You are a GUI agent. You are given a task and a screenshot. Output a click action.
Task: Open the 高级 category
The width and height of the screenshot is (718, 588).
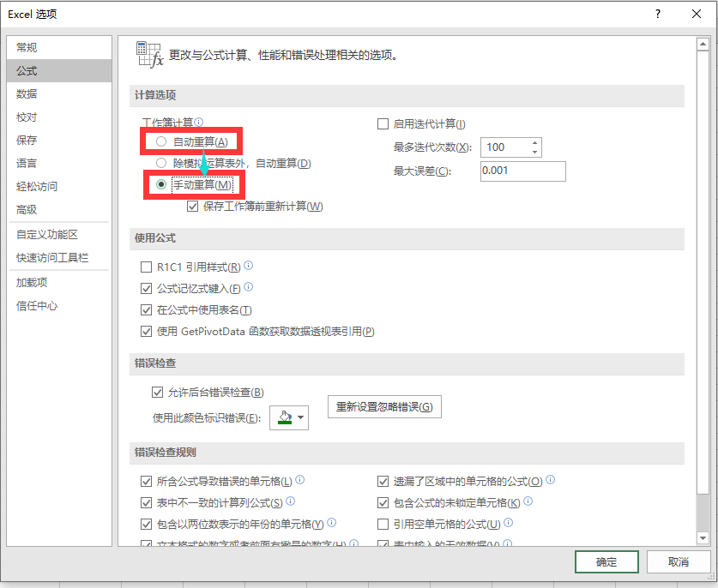pyautogui.click(x=59, y=210)
